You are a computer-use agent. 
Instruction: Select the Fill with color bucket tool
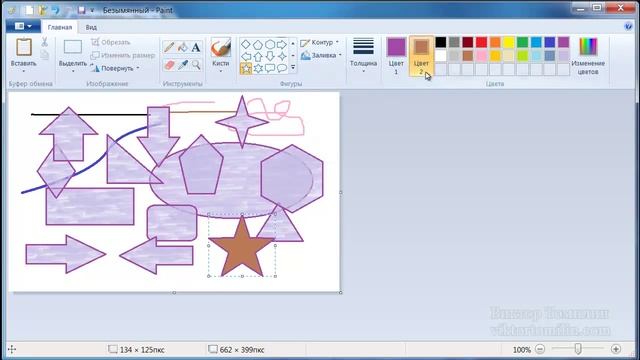(183, 47)
